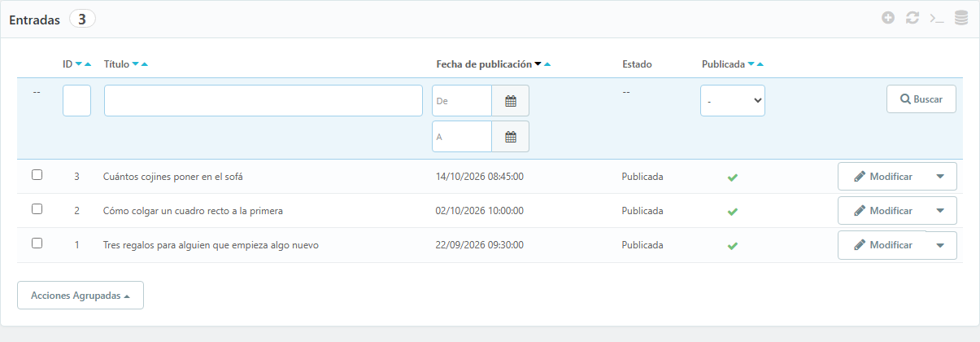
Task: Click the Entradas count badge showing 3
Action: tap(82, 20)
